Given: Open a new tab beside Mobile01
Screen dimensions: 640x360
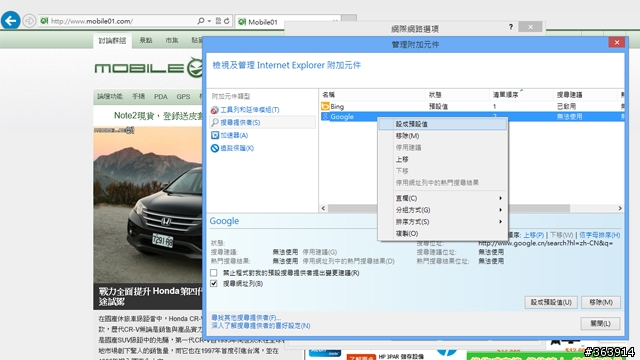Looking at the screenshot, I should coord(349,18).
